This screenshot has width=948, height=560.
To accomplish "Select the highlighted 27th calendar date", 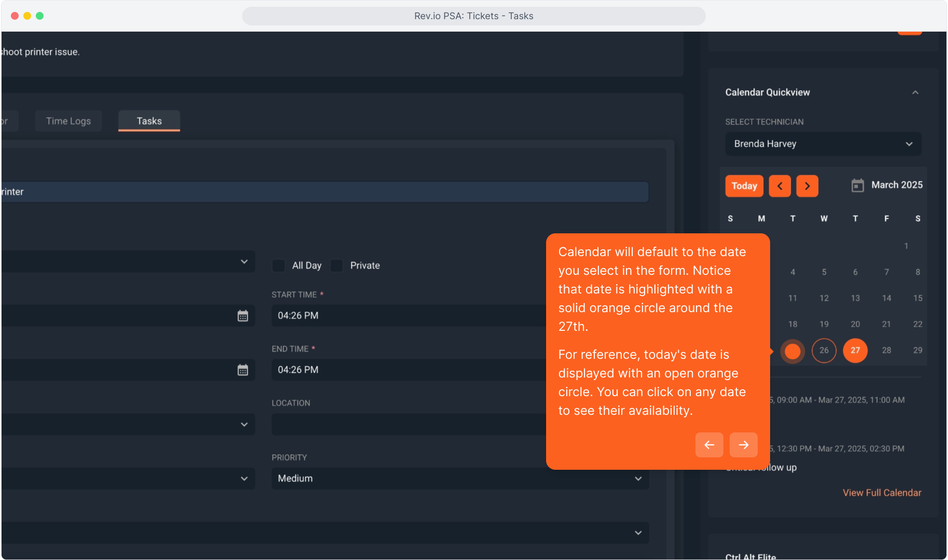I will (855, 351).
